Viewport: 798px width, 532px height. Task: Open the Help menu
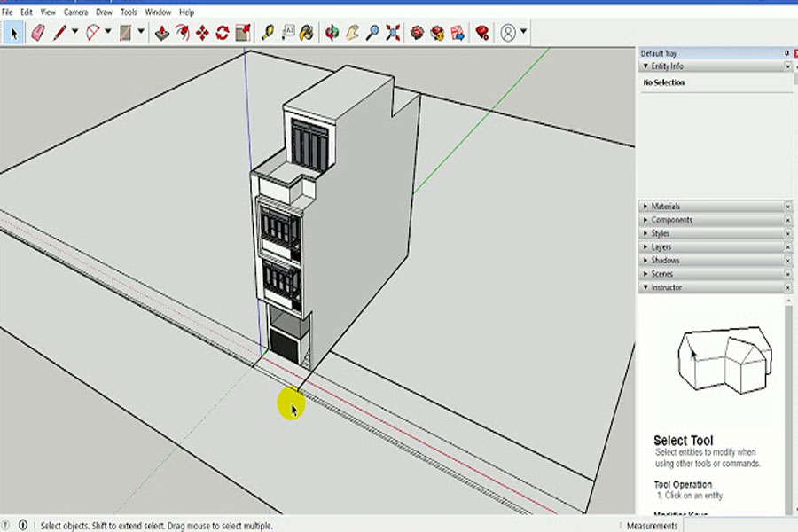(x=187, y=12)
